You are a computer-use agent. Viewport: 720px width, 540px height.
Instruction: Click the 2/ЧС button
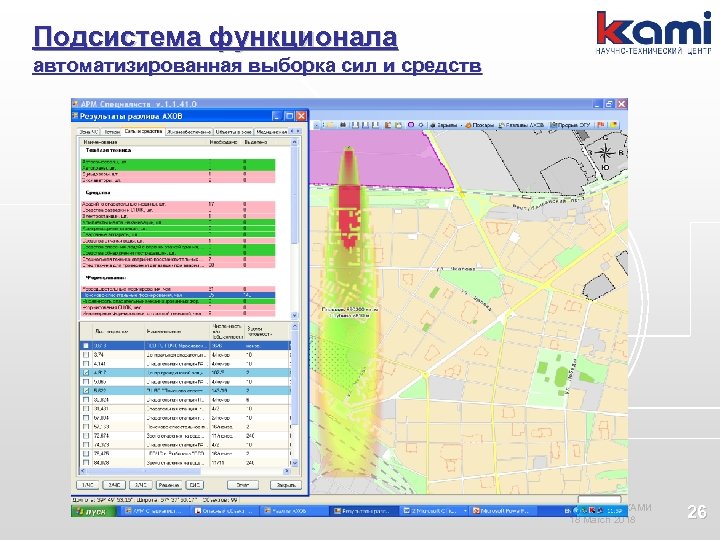coord(114,485)
